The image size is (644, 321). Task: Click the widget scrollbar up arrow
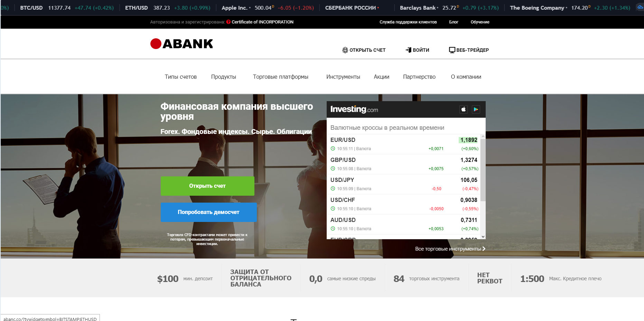pos(483,137)
